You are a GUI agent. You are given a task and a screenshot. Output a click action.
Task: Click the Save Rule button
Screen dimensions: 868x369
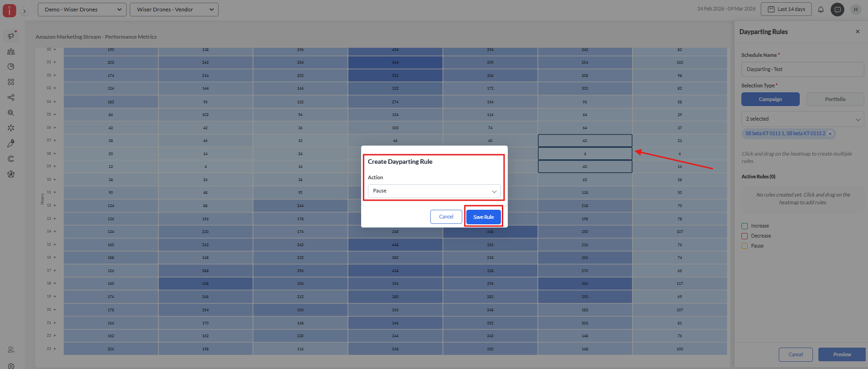[483, 217]
